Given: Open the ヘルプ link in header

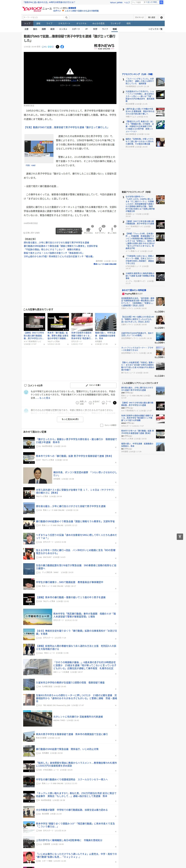Looking at the screenshot, I should point(127,2).
